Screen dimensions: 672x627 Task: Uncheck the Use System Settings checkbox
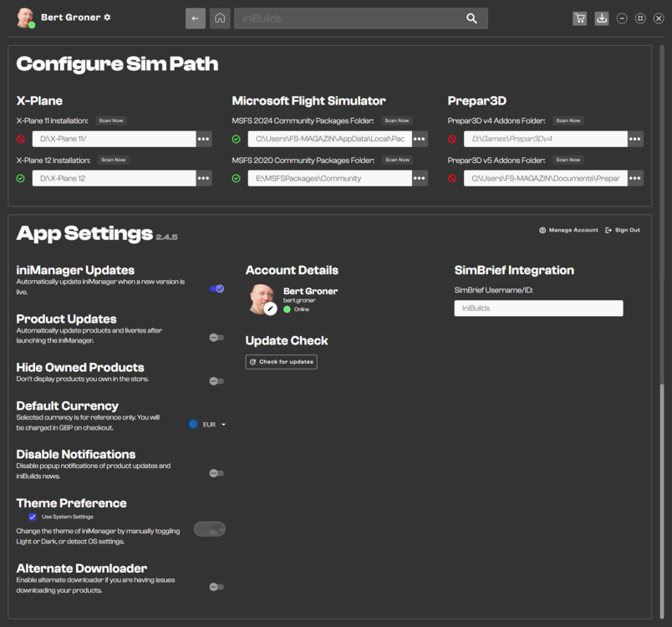pos(33,517)
